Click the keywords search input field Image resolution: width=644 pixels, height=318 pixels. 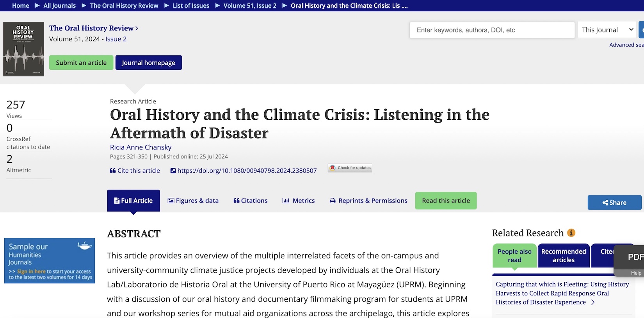tap(492, 30)
